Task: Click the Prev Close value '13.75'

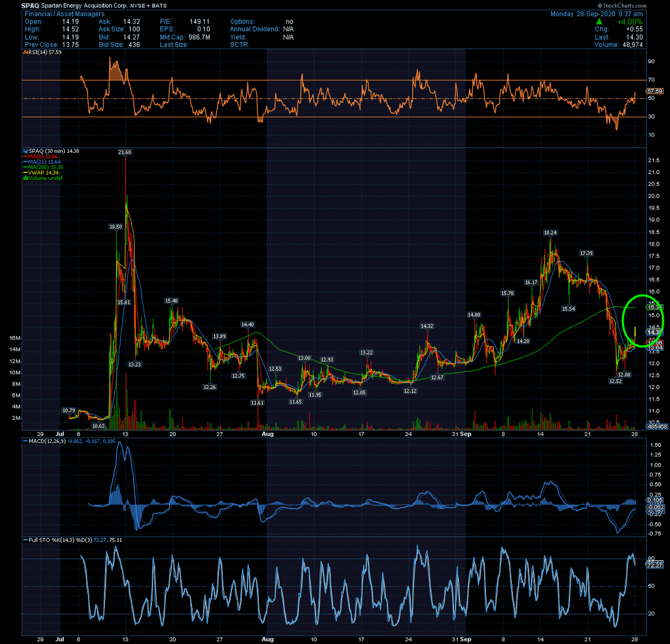Action: tap(70, 45)
